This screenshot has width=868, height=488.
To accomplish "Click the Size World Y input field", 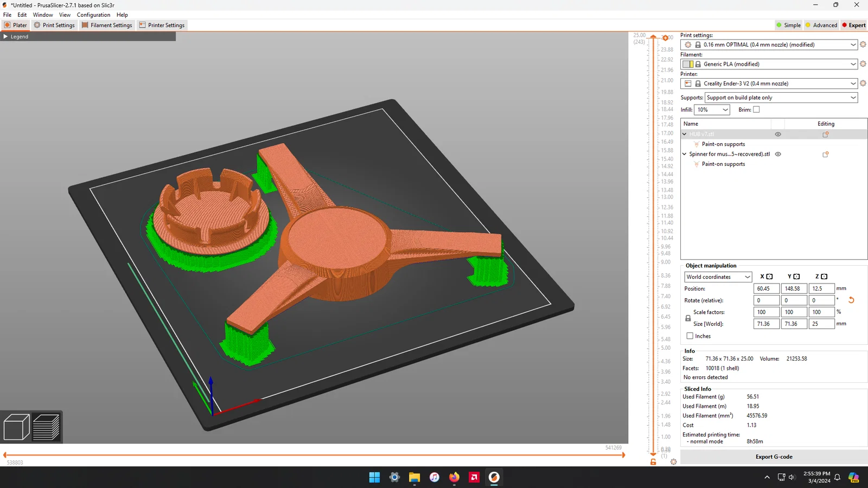I will coord(794,324).
